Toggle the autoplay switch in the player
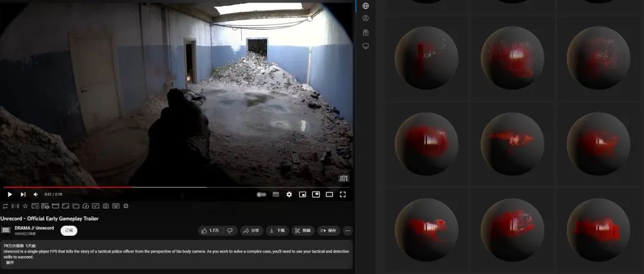The width and height of the screenshot is (644, 274). pos(261,195)
